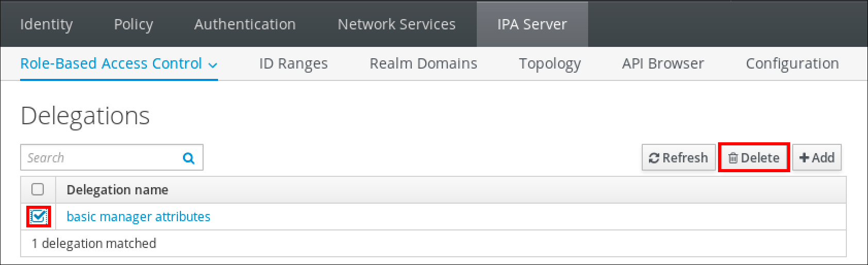
Task: Open the Topology section
Action: [x=549, y=64]
